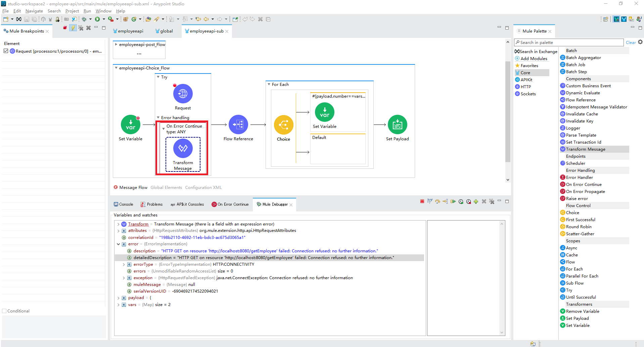Click the canvas vertical scrollbar down arrow
The width and height of the screenshot is (644, 347).
pyautogui.click(x=508, y=180)
